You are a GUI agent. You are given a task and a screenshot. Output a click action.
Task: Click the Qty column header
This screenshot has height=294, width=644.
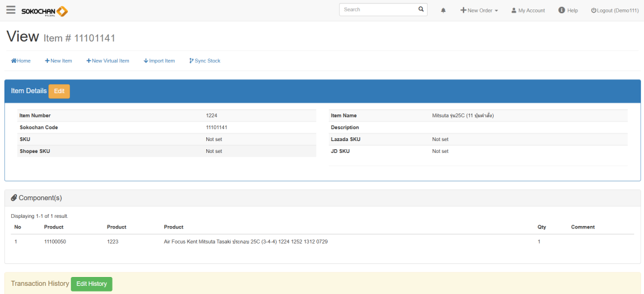point(541,227)
